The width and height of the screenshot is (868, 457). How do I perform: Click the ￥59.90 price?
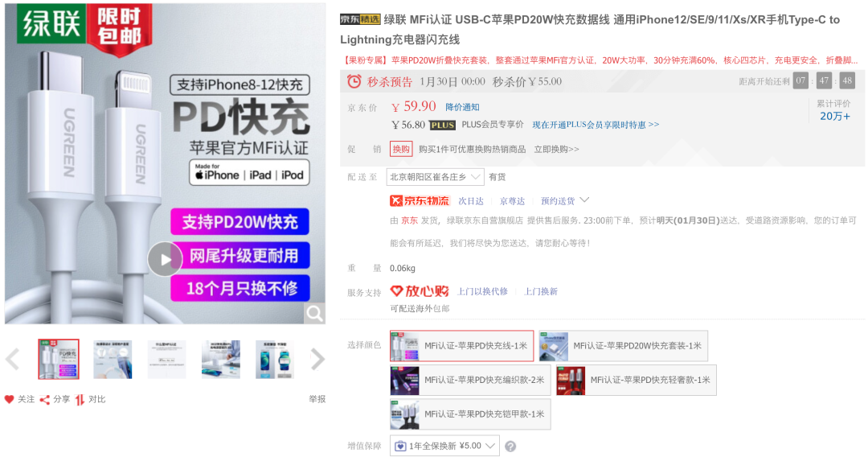pyautogui.click(x=414, y=106)
